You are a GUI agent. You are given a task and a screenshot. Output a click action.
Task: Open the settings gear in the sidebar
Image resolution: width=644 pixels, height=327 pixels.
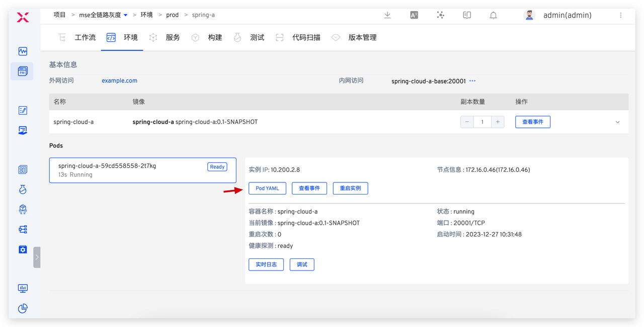click(x=22, y=249)
